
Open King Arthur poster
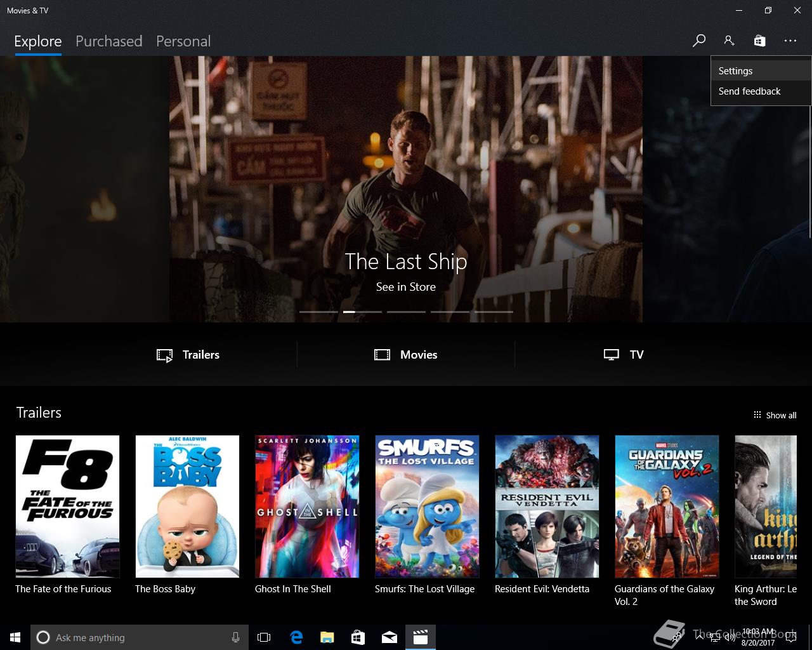(x=766, y=507)
